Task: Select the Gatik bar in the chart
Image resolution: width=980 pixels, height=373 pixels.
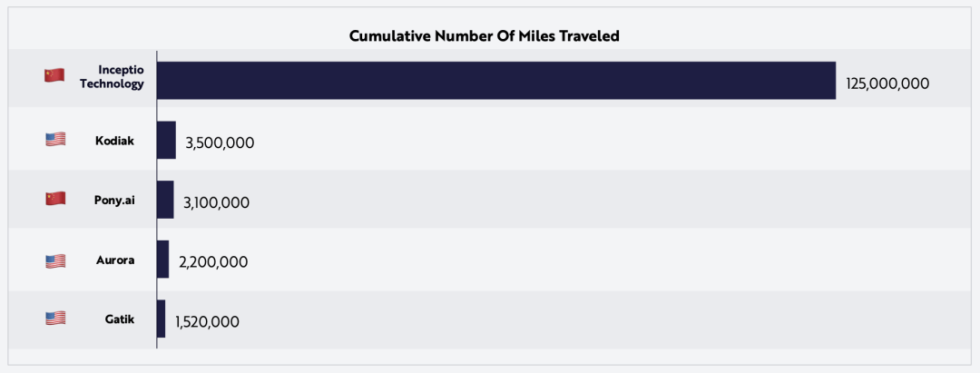Action: pyautogui.click(x=161, y=319)
